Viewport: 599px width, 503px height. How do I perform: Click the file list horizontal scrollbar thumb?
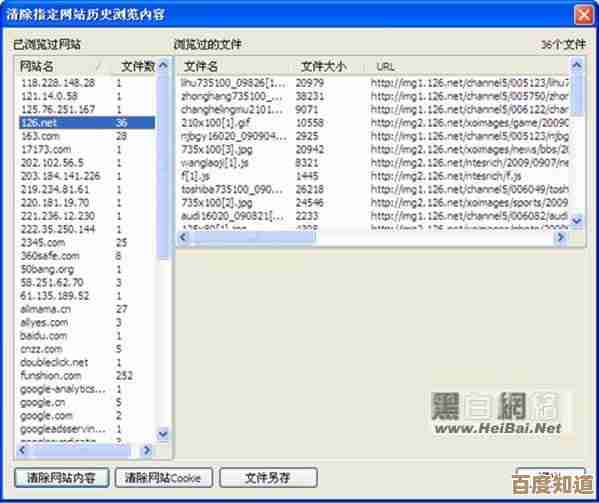[253, 237]
